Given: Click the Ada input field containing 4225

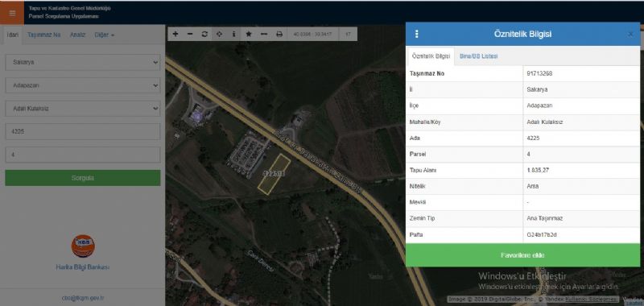Looking at the screenshot, I should [83, 132].
